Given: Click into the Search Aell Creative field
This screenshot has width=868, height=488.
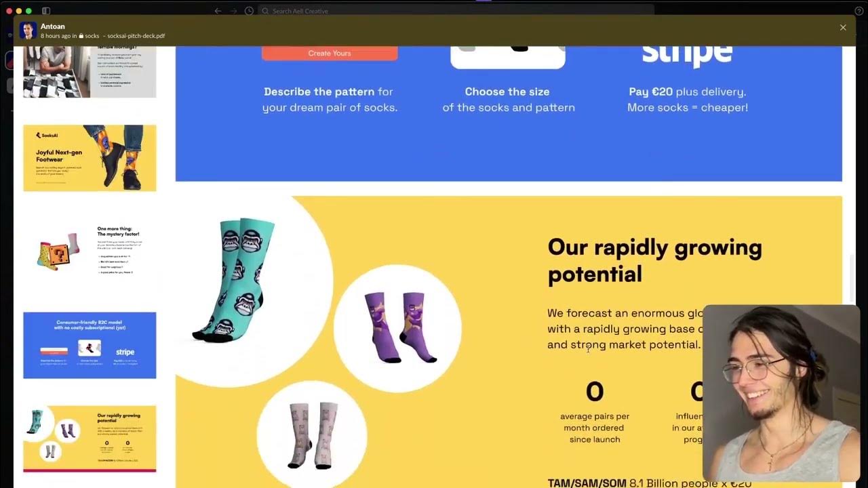Looking at the screenshot, I should click(x=456, y=11).
